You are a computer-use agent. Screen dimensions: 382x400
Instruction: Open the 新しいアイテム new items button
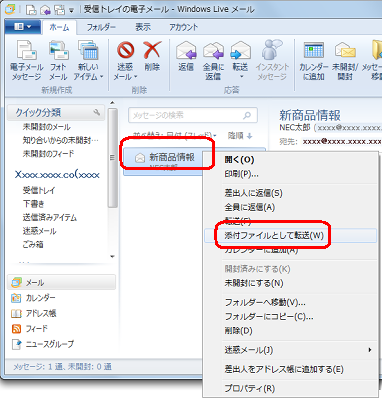[x=88, y=50]
